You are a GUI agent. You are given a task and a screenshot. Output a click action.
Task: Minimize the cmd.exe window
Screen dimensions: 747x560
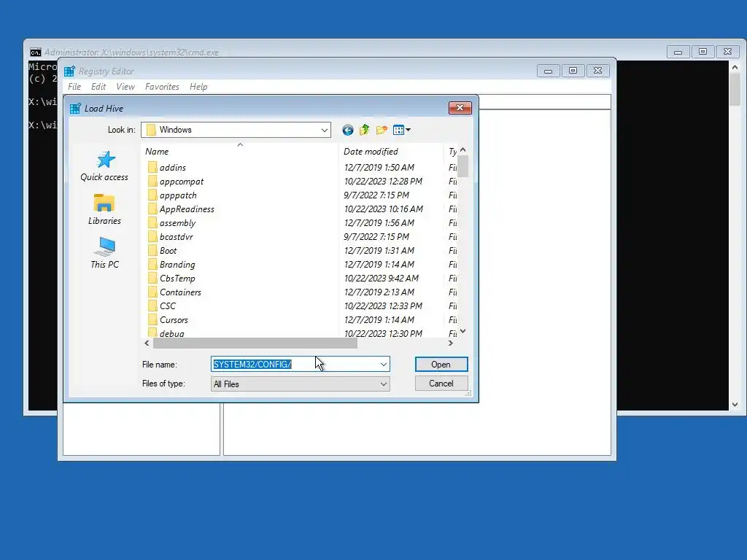tap(678, 52)
